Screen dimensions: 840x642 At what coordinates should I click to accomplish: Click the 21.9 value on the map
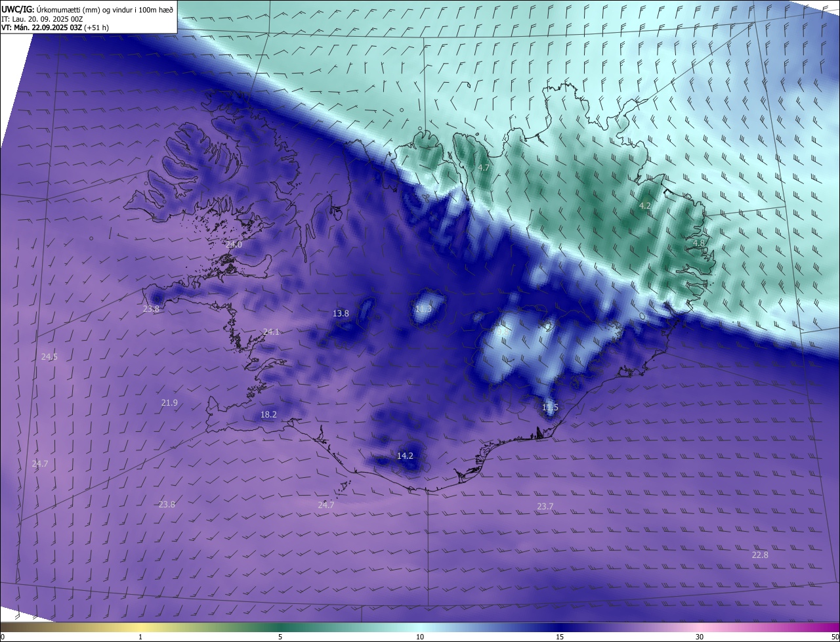pyautogui.click(x=169, y=402)
